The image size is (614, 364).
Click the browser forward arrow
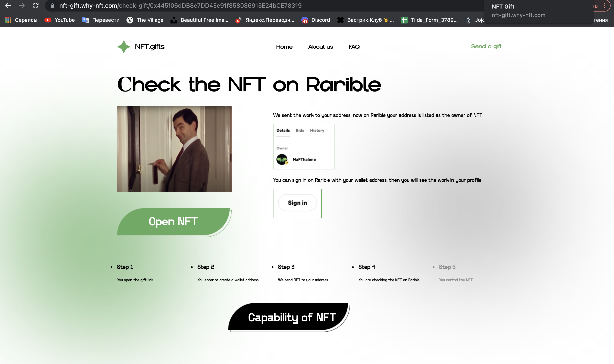pos(22,5)
